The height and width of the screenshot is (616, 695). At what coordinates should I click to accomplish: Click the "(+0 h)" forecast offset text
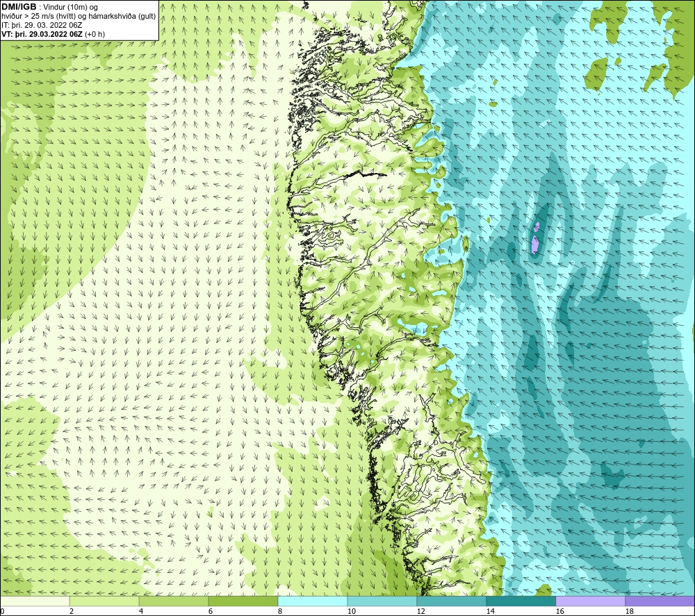95,34
